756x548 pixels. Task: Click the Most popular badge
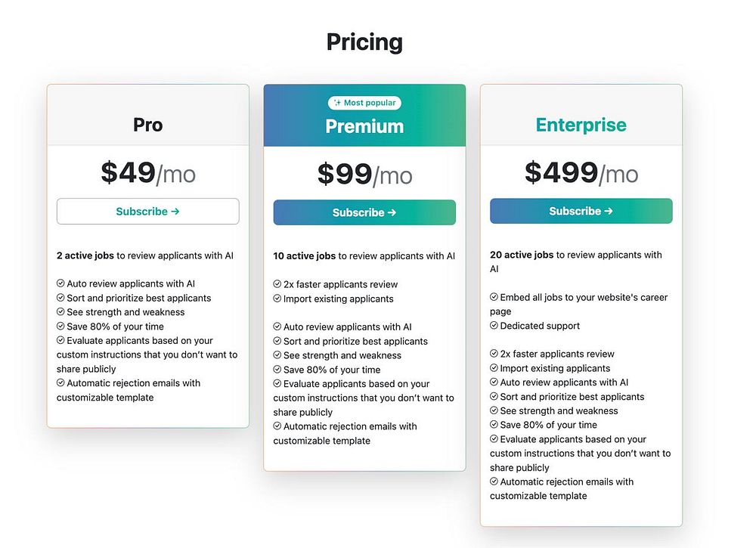pyautogui.click(x=364, y=103)
